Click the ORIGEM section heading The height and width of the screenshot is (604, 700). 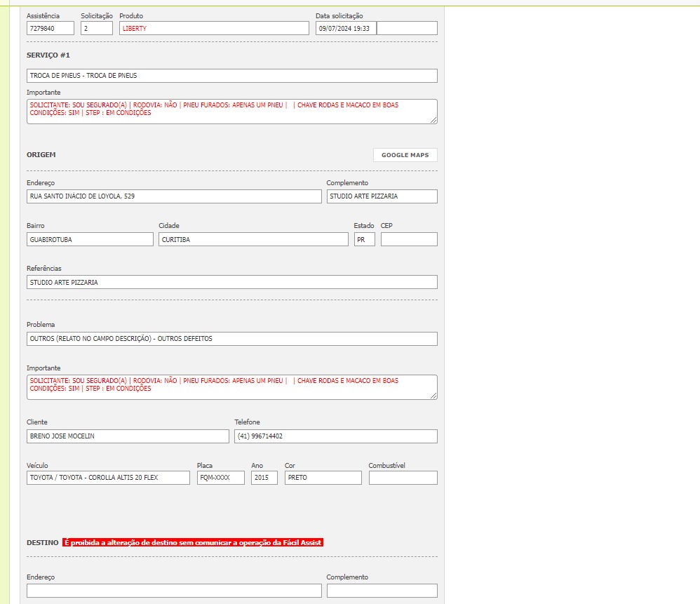coord(41,154)
